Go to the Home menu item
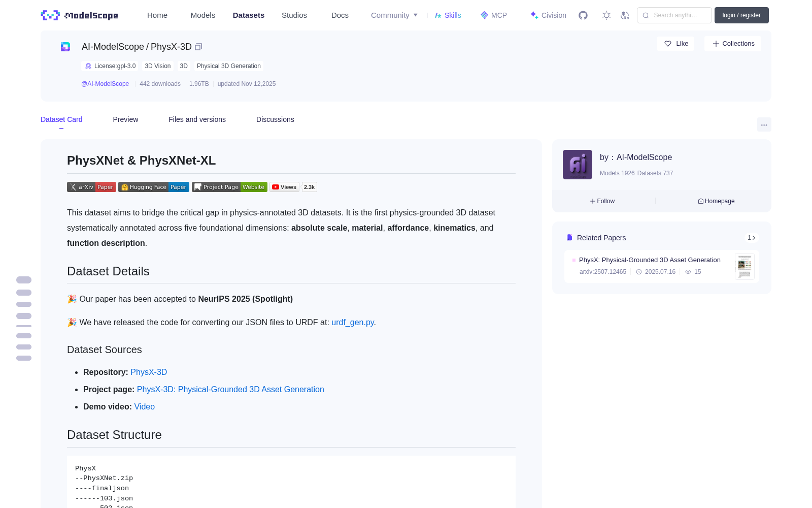 [x=157, y=15]
